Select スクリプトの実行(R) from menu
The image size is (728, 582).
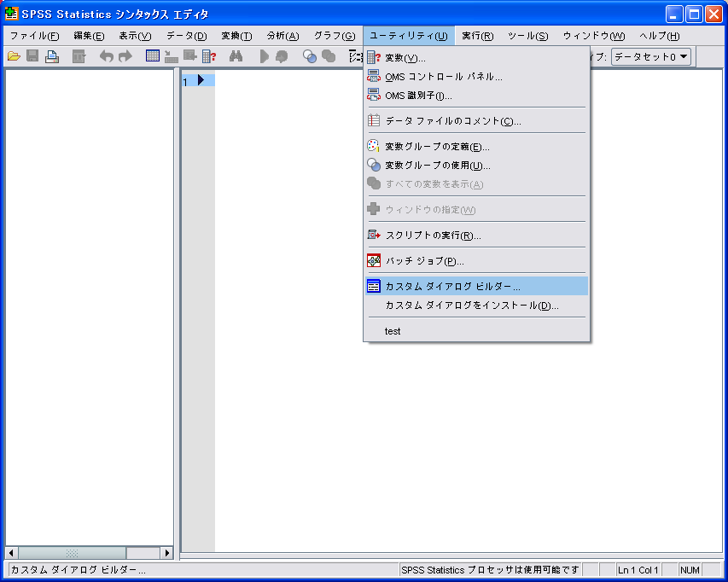(x=433, y=236)
